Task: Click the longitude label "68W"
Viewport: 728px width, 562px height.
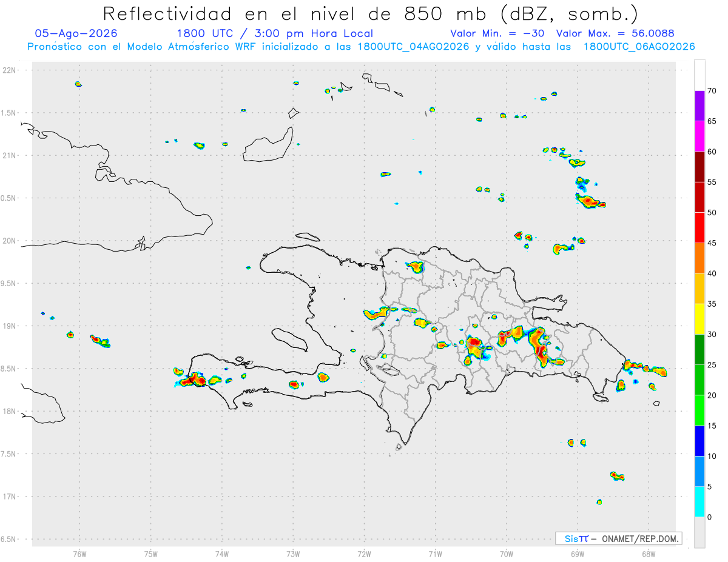Action: pyautogui.click(x=649, y=554)
